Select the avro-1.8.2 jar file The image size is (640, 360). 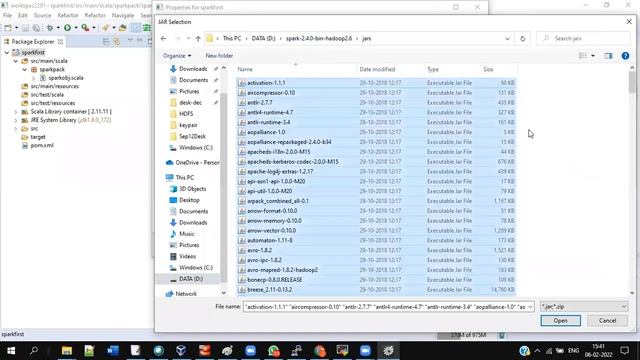(x=376, y=250)
